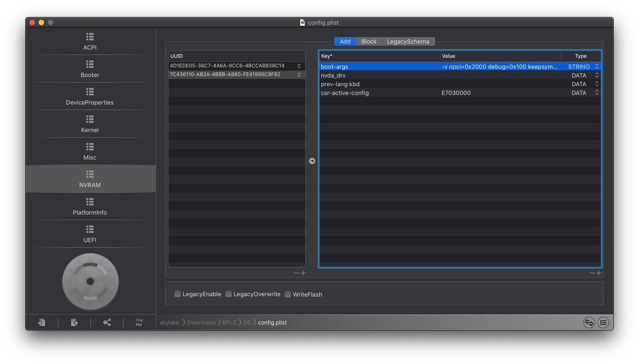The image size is (639, 364).
Task: Open the type dropdown for boot-args
Action: pyautogui.click(x=597, y=67)
